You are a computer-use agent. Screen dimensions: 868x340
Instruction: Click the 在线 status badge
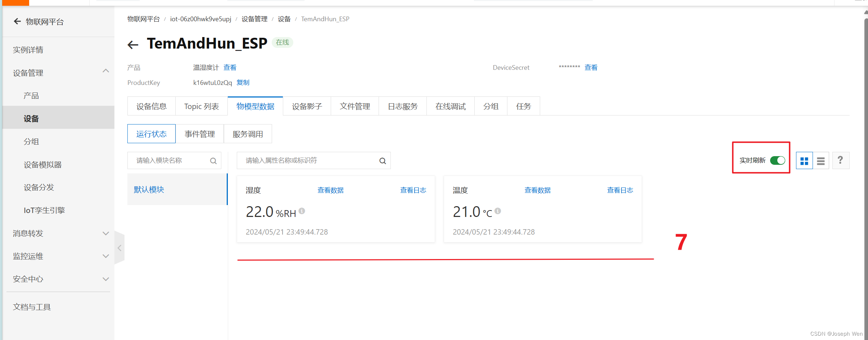pos(282,42)
